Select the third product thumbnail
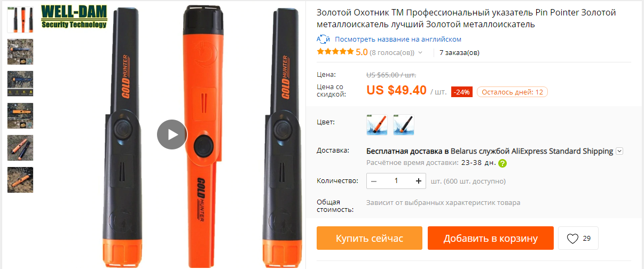The width and height of the screenshot is (644, 269). pos(20,84)
